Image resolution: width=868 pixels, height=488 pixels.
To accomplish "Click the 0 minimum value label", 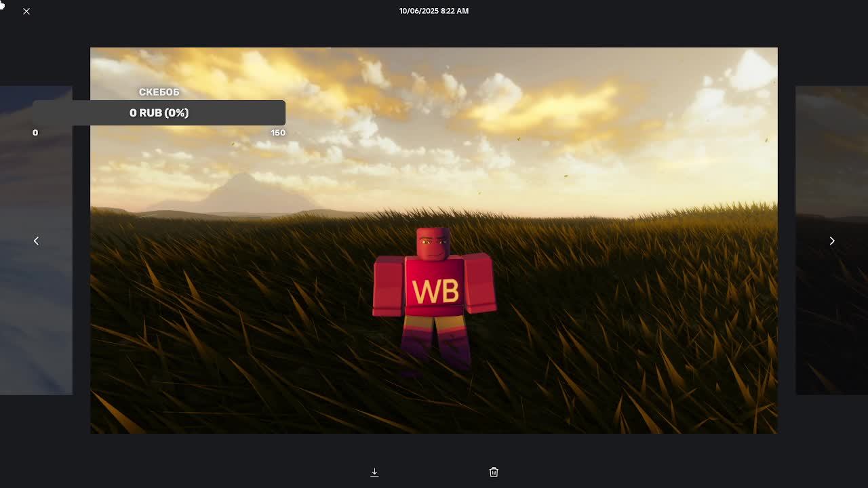I will 35,133.
